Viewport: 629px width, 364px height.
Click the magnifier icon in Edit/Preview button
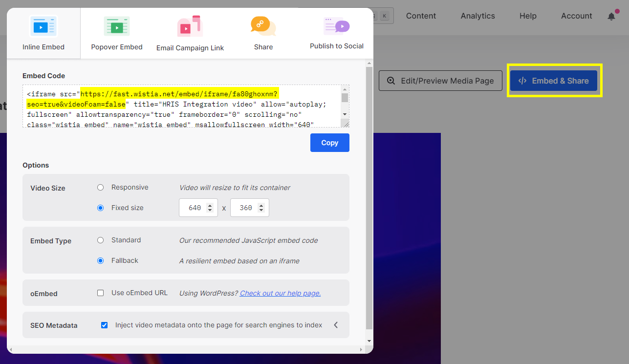[x=391, y=81]
